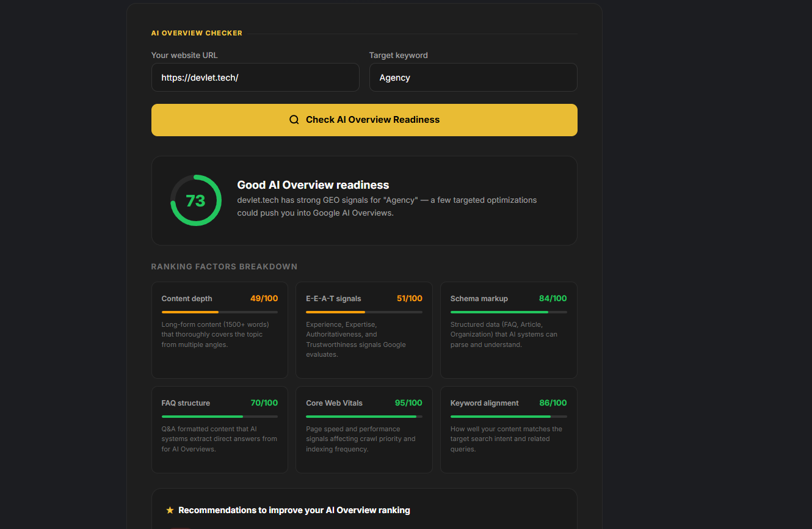This screenshot has height=529, width=812.
Task: Click the E-E-A-T signals card title
Action: 333,299
